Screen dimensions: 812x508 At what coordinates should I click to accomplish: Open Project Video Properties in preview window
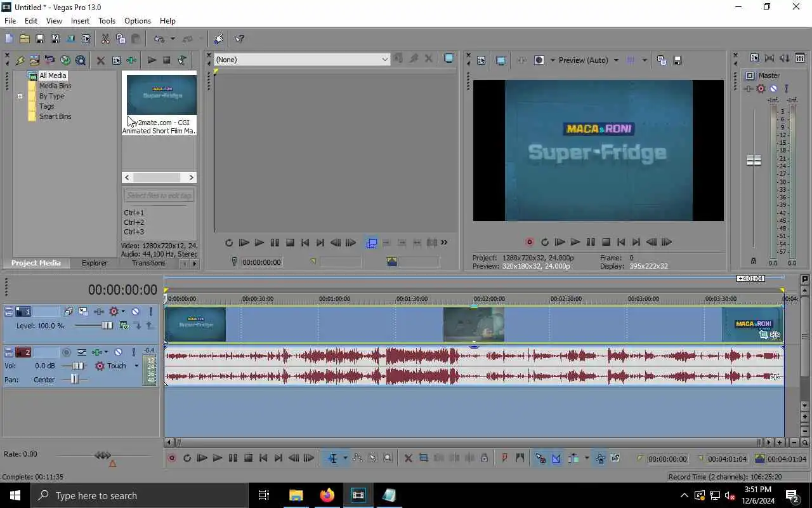pos(481,60)
